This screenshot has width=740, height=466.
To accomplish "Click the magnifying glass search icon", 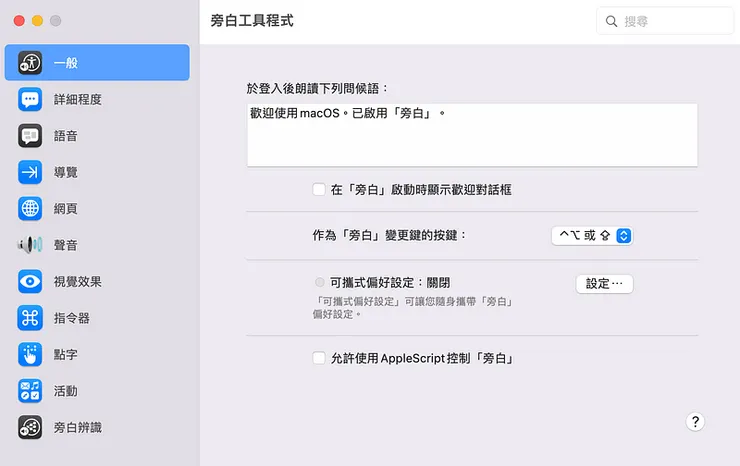I will click(611, 21).
